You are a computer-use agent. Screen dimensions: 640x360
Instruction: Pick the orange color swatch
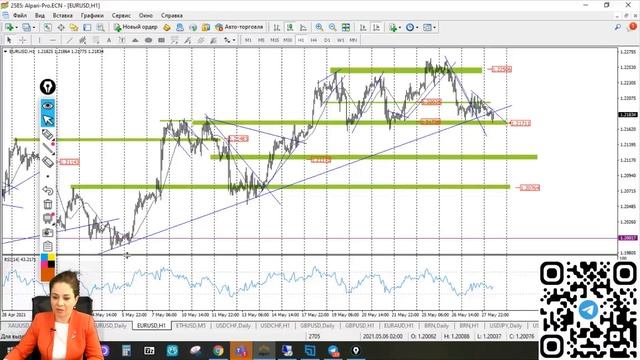click(x=48, y=275)
